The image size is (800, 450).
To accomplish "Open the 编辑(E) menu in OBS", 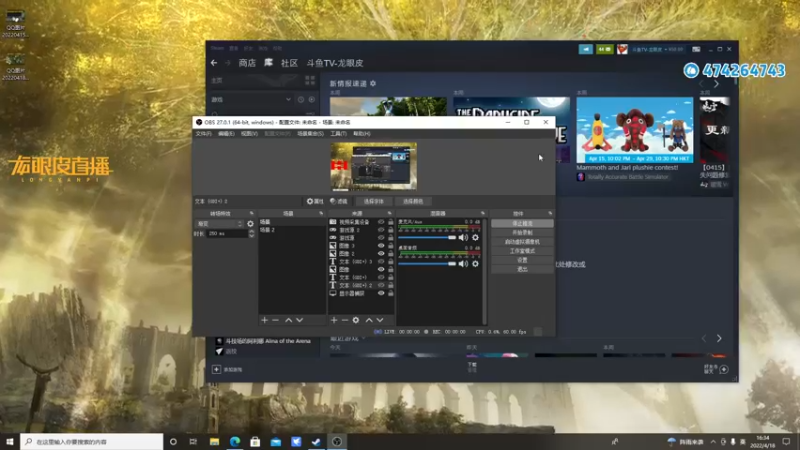I will tap(226, 134).
